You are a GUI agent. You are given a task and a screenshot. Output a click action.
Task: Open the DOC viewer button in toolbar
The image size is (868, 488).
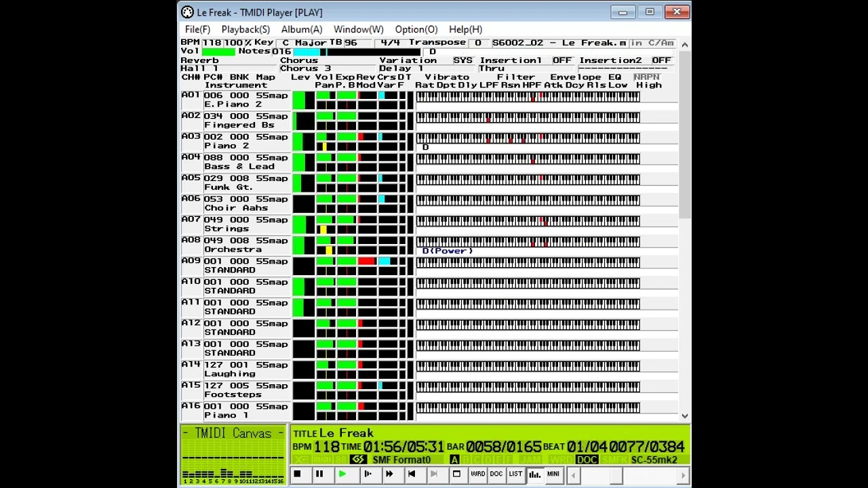coord(496,474)
